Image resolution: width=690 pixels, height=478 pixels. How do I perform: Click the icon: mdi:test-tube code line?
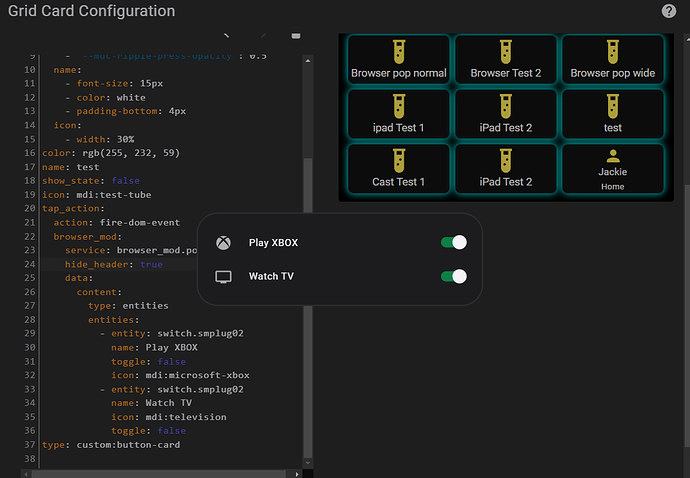[95, 194]
